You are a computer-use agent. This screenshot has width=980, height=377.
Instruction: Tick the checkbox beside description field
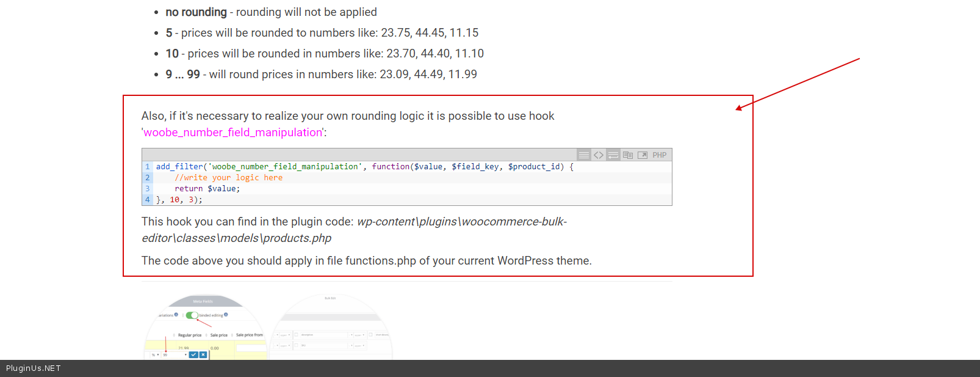296,335
